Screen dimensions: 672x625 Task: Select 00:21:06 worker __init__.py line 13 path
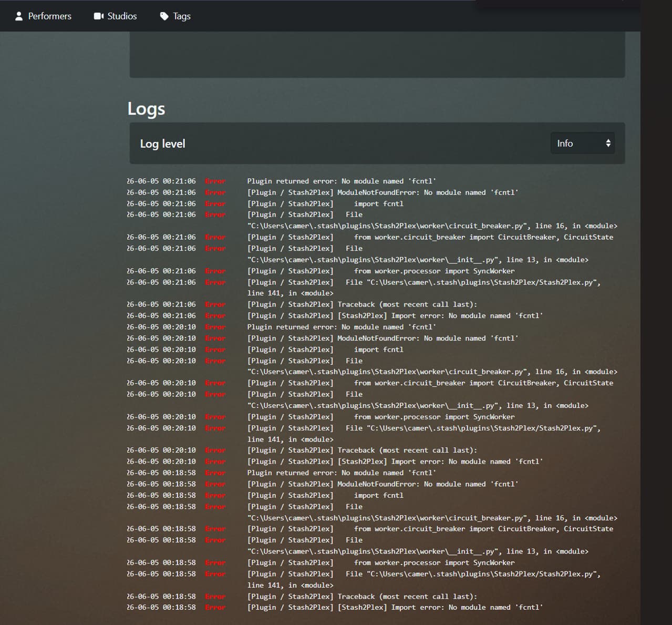pos(418,260)
